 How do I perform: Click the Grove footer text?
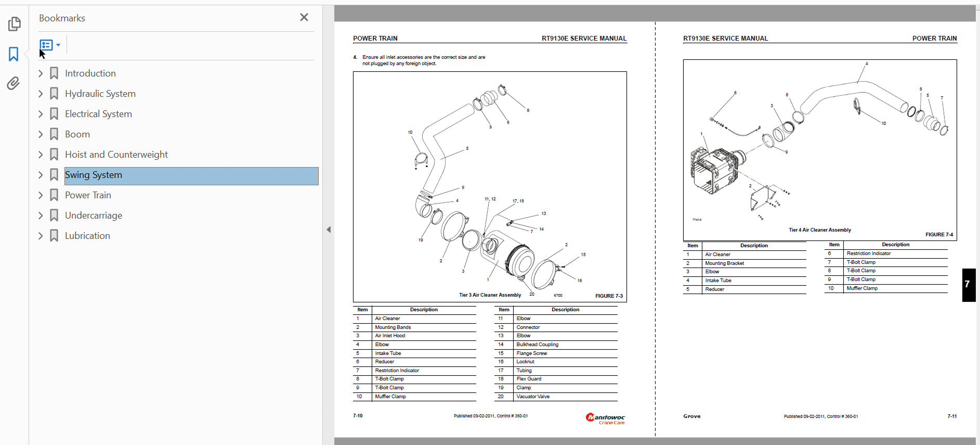[692, 416]
